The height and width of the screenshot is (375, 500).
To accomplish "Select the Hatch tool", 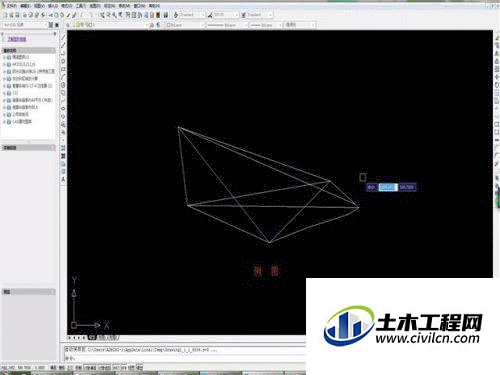I will tap(63, 148).
